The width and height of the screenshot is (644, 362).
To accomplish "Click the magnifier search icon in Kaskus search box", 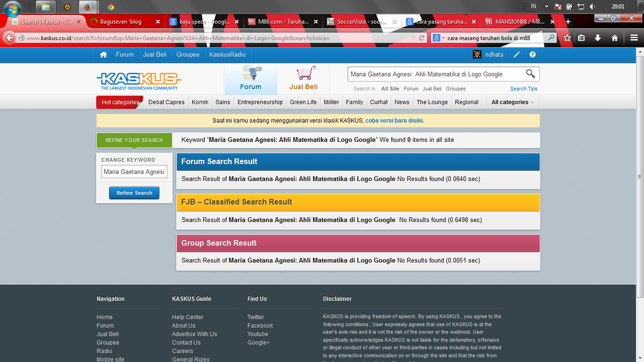I will 530,74.
